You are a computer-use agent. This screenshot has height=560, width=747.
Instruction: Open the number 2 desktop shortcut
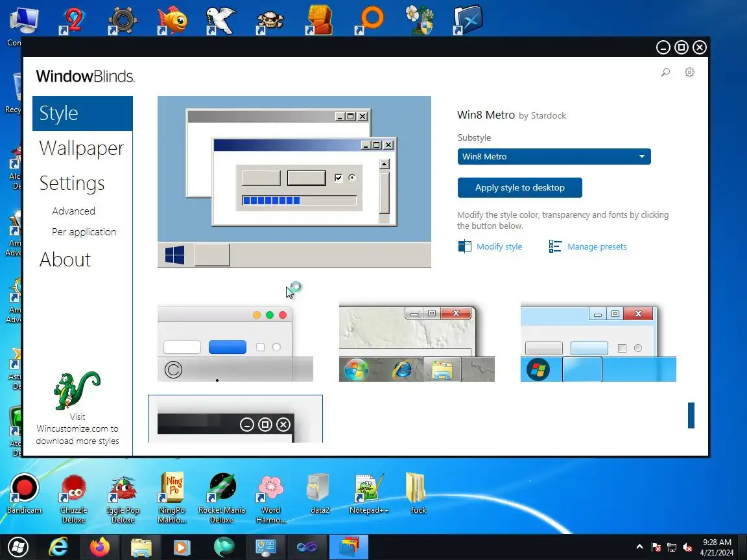[72, 20]
